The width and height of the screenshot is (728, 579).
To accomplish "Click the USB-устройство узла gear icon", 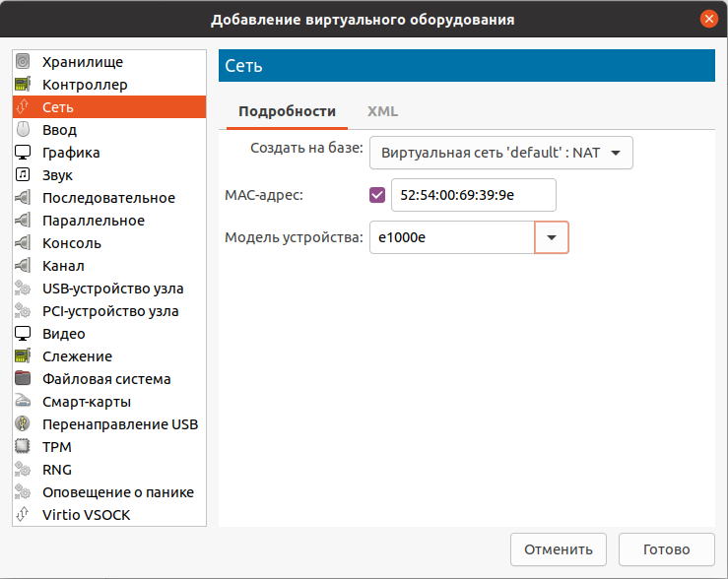I will pyautogui.click(x=23, y=289).
